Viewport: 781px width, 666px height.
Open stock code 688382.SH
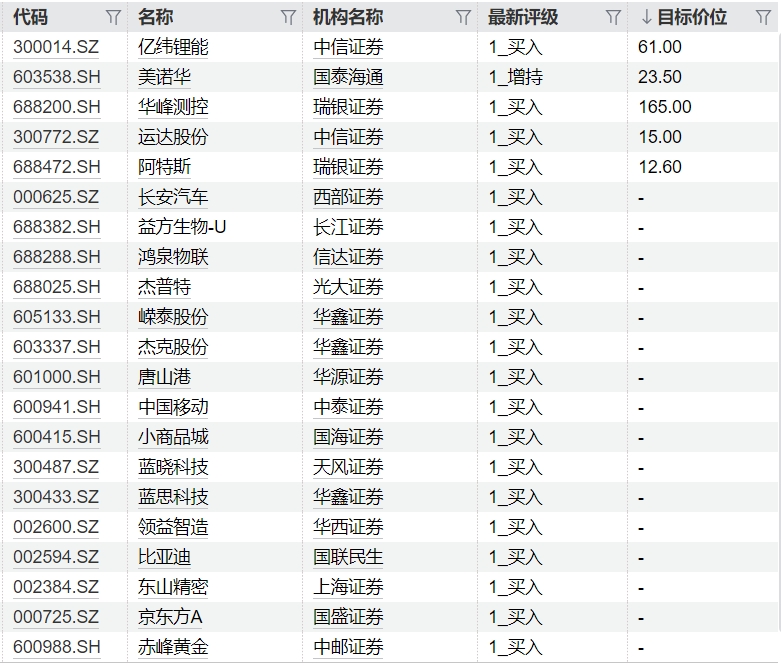[57, 227]
